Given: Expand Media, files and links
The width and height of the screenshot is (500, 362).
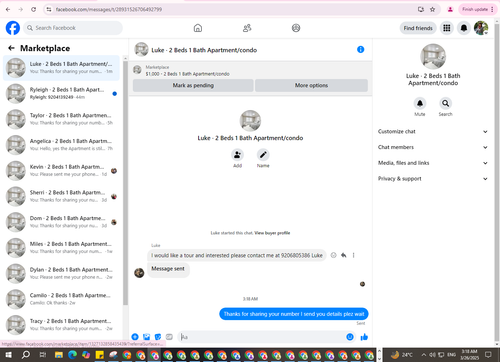Looking at the screenshot, I should click(x=433, y=163).
